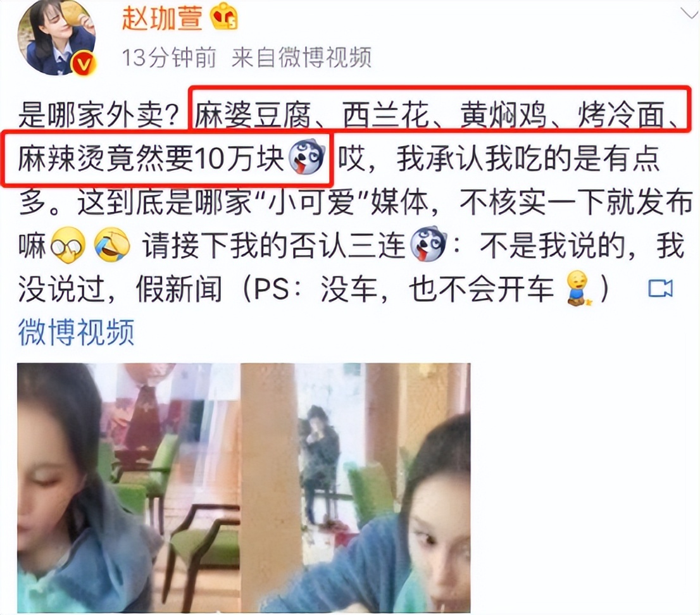This screenshot has width=700, height=615.
Task: Click the blue video camera icon
Action: (660, 289)
